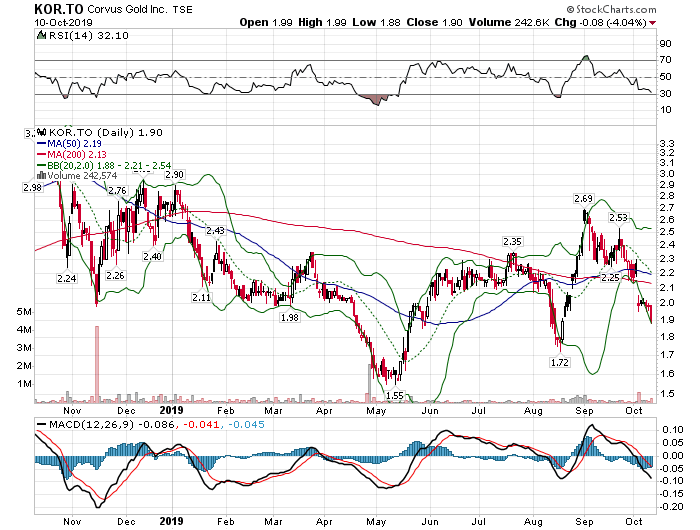This screenshot has width=700, height=530.
Task: Click the Corvus Gold Inc. company name
Action: [x=128, y=9]
